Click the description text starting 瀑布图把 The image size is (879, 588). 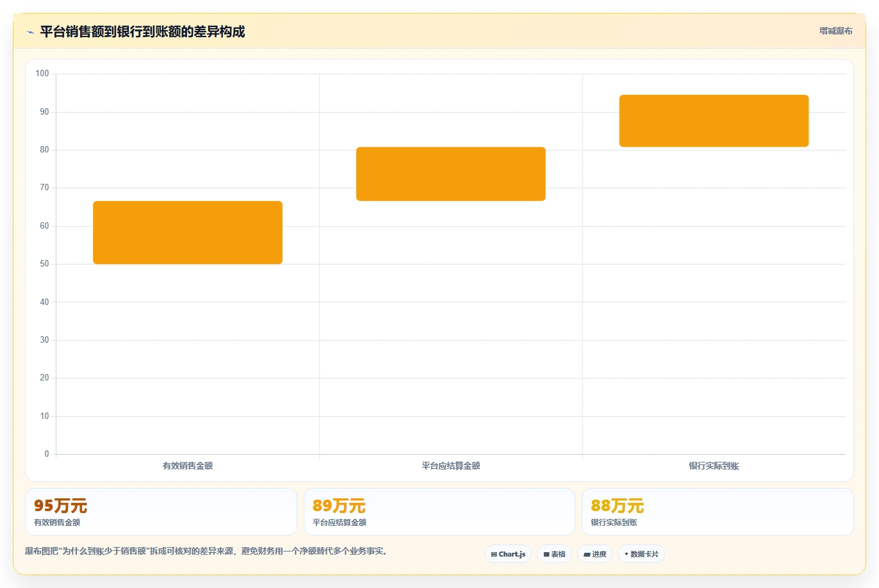(x=206, y=551)
